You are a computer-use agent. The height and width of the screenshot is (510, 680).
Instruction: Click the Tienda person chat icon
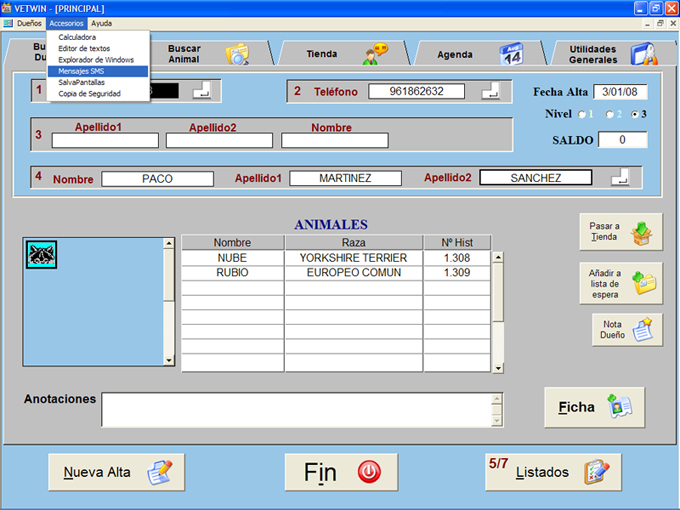pyautogui.click(x=375, y=54)
